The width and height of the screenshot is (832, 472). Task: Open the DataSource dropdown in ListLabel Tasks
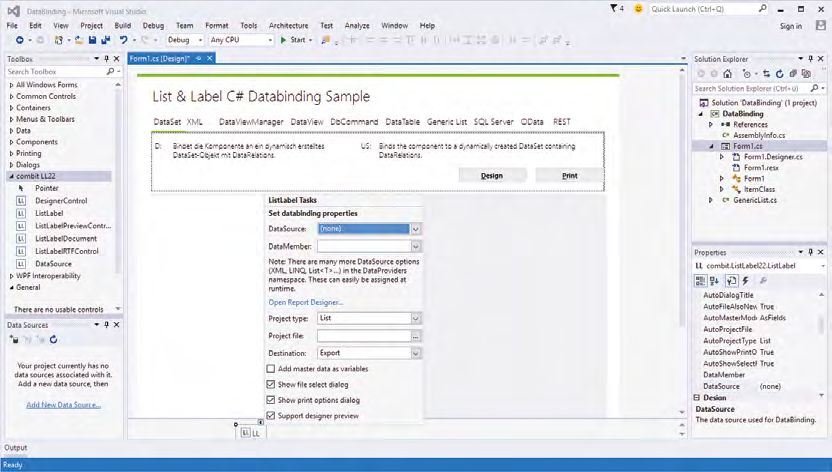point(416,229)
